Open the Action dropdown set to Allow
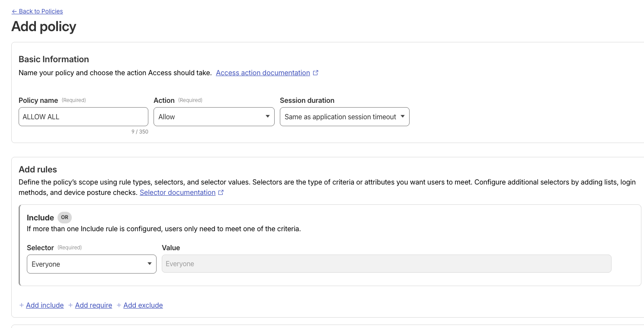The image size is (644, 328). click(214, 117)
